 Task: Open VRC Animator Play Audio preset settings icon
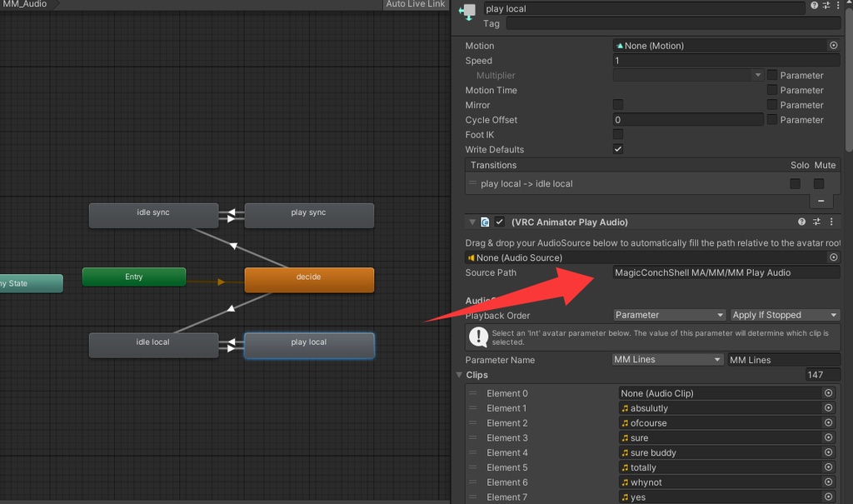click(816, 222)
